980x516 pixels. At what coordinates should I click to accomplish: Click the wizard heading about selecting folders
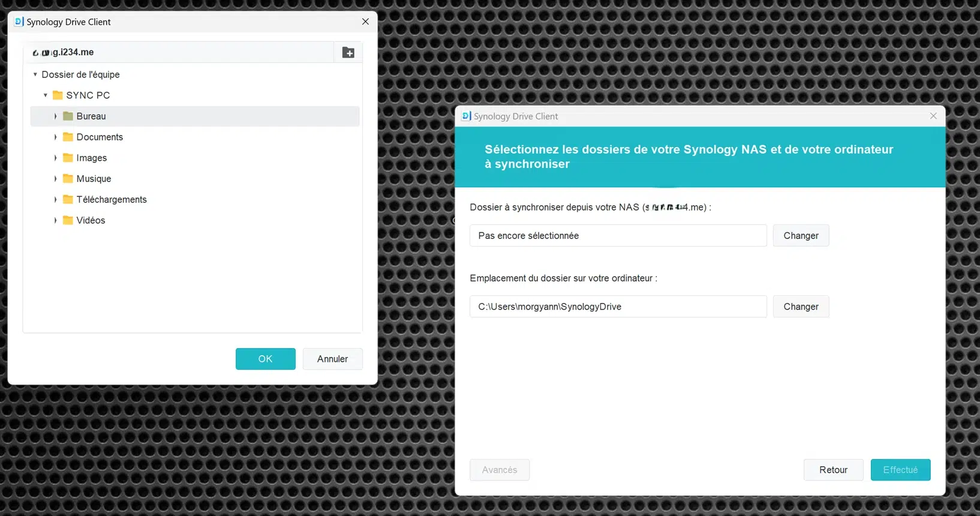(x=689, y=157)
